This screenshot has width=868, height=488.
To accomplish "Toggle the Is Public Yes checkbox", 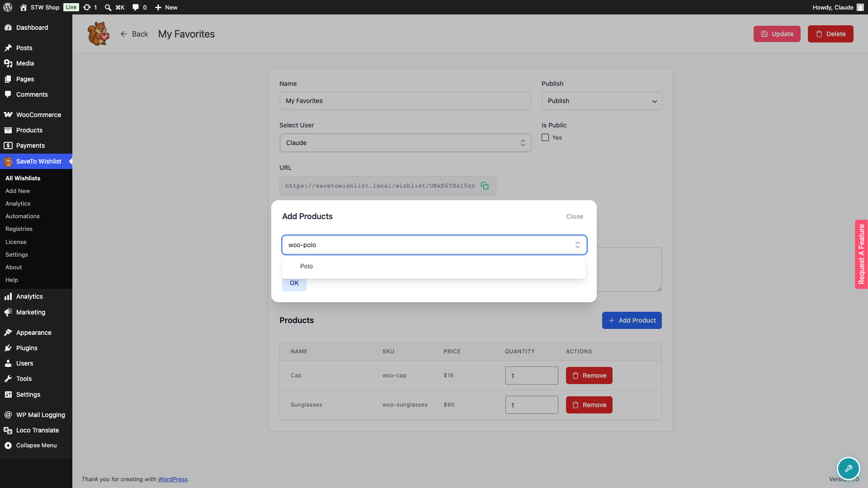I will click(545, 137).
